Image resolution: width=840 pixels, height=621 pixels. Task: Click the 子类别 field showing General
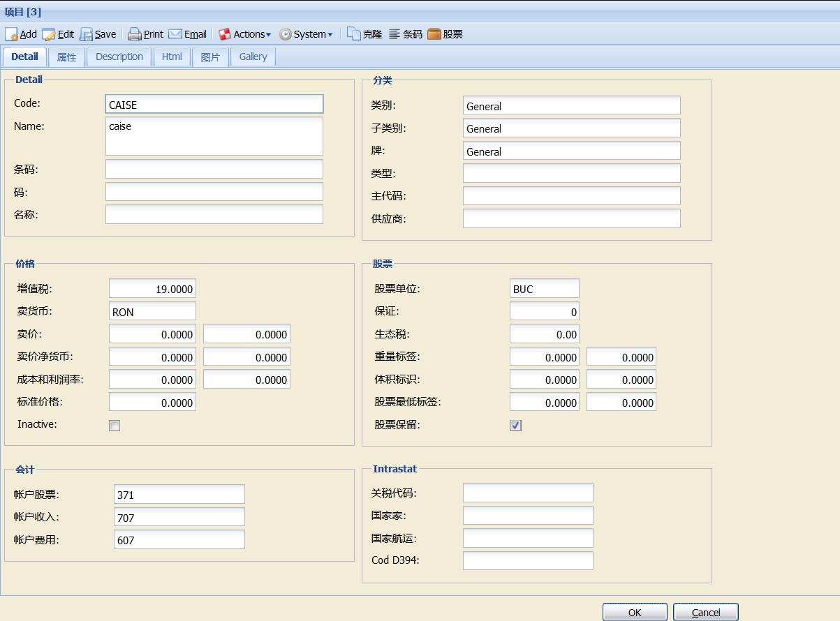(x=572, y=128)
